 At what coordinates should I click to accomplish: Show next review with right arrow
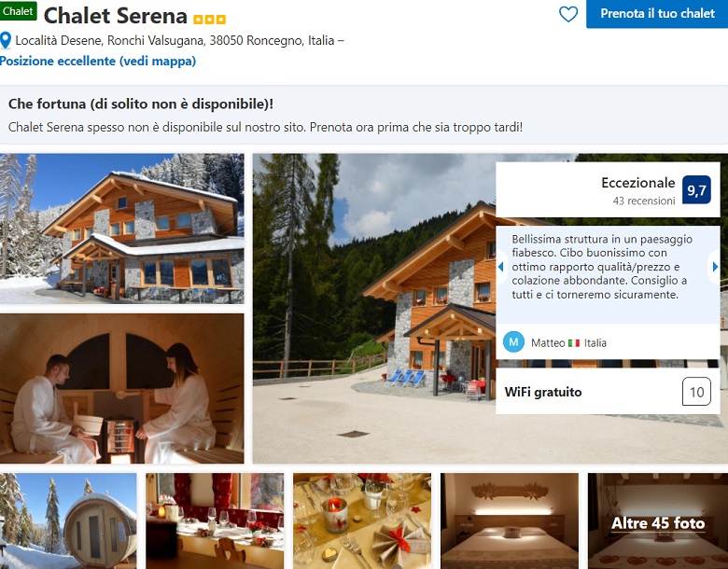[715, 267]
